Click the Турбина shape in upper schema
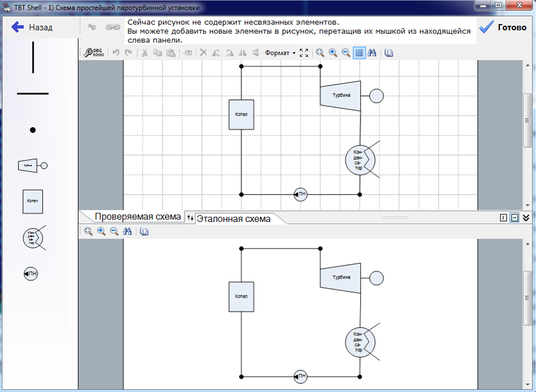 coord(340,95)
